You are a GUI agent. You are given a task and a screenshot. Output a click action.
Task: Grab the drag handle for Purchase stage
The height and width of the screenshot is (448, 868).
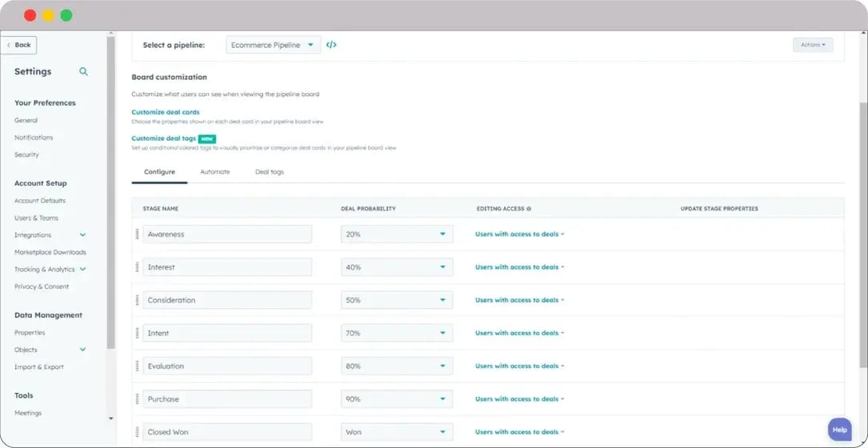138,398
